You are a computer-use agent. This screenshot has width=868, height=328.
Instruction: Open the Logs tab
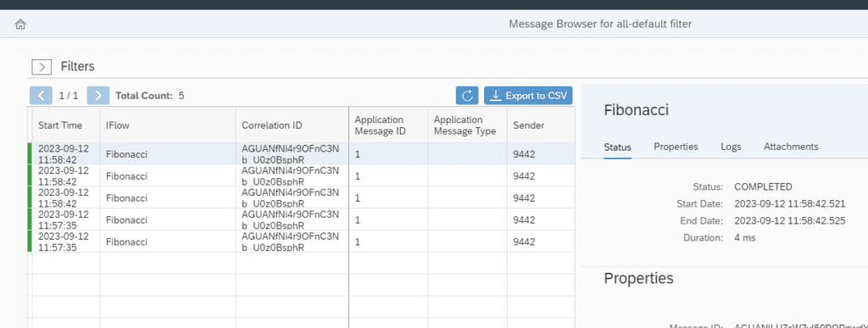[x=731, y=147]
